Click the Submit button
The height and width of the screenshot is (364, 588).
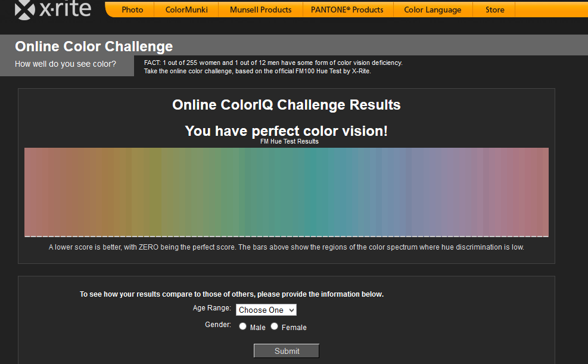287,351
